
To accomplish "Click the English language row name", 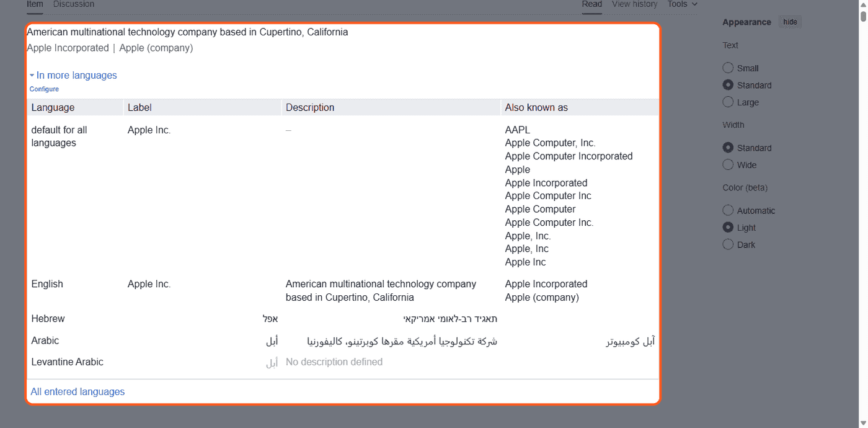I will click(47, 284).
